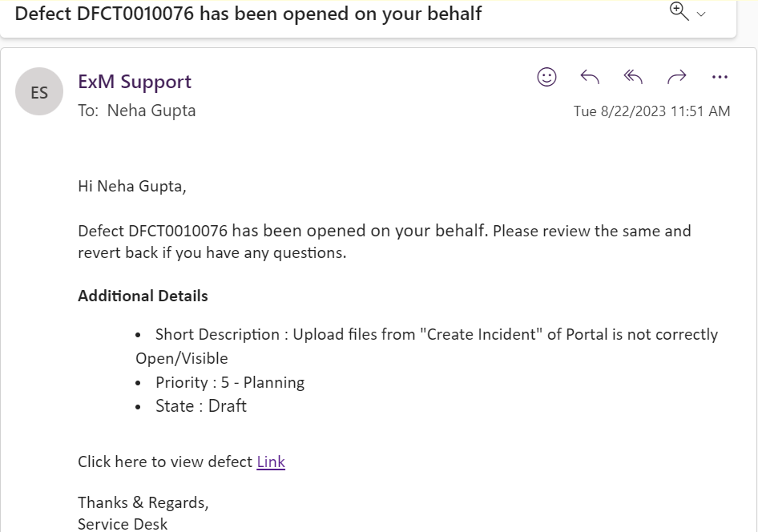Click the Short Description bullet text
This screenshot has width=758, height=532.
click(x=436, y=334)
